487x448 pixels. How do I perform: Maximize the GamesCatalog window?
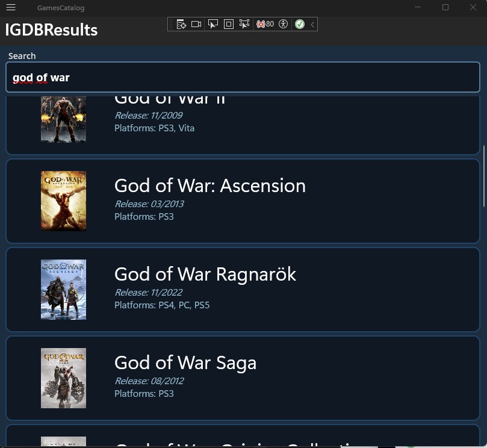point(445,7)
